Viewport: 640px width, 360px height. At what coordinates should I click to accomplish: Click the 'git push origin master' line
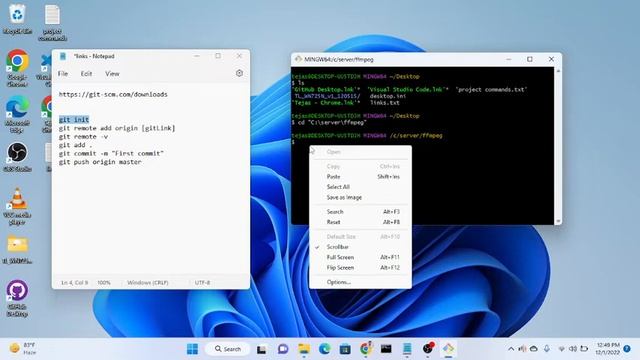coord(100,162)
